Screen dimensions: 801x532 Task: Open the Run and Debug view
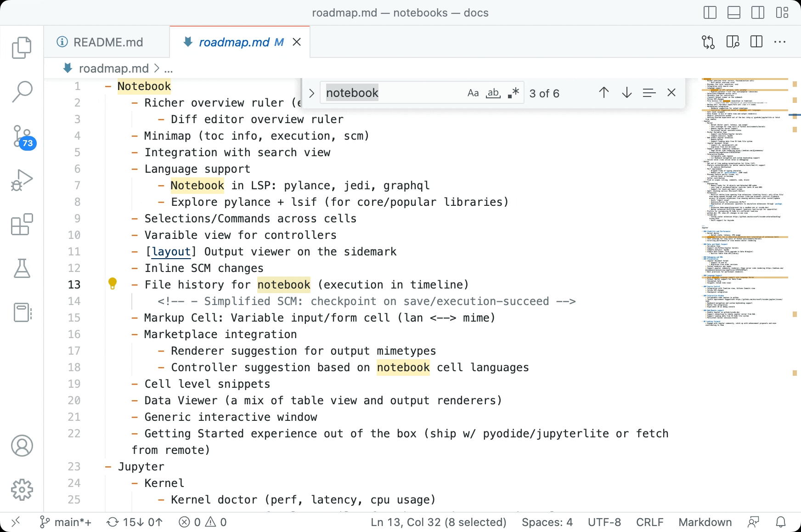click(x=22, y=181)
